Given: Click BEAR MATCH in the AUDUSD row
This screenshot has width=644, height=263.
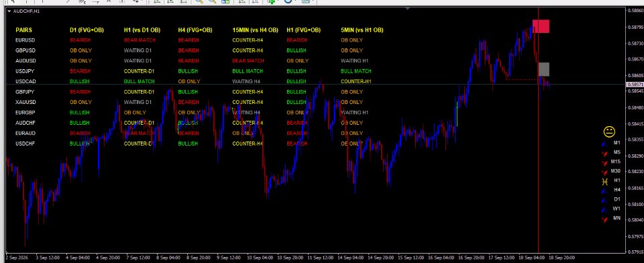Looking at the screenshot, I should 248,61.
